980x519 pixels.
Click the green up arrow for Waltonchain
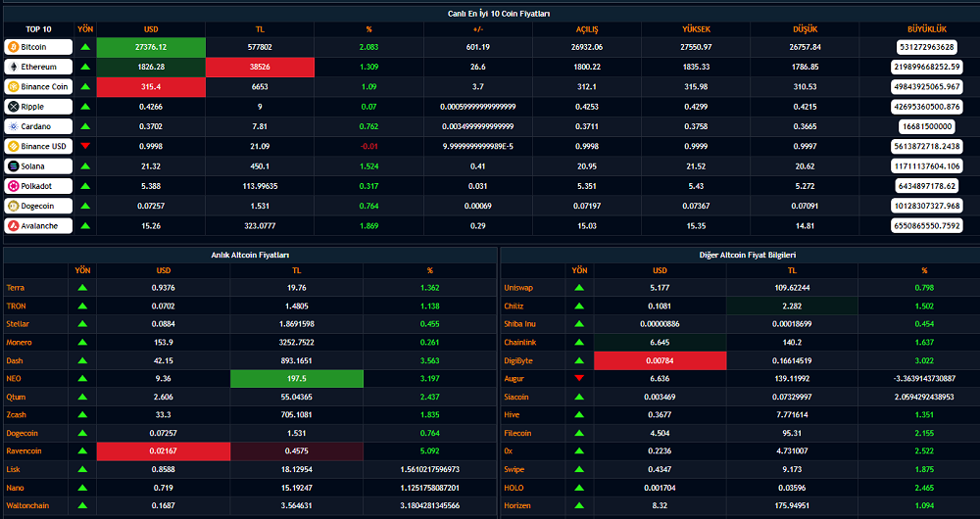82,505
